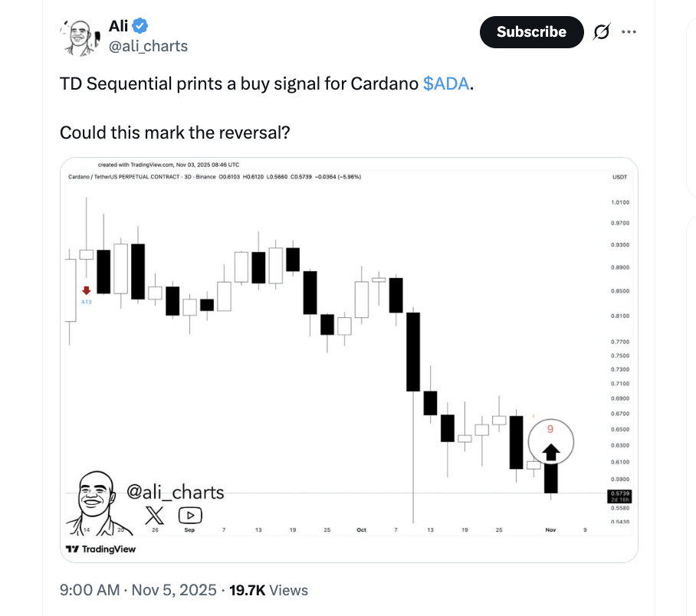Click Ali's blue verified badge

point(138,25)
